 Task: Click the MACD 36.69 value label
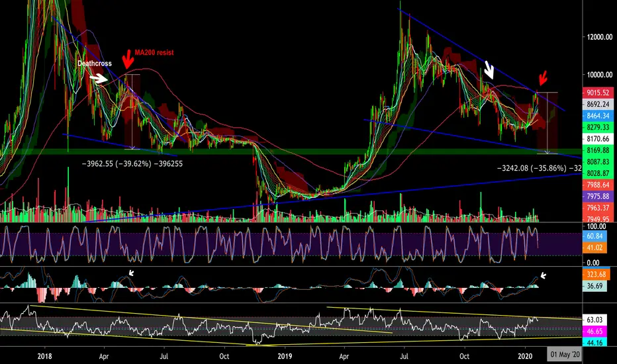coord(594,286)
